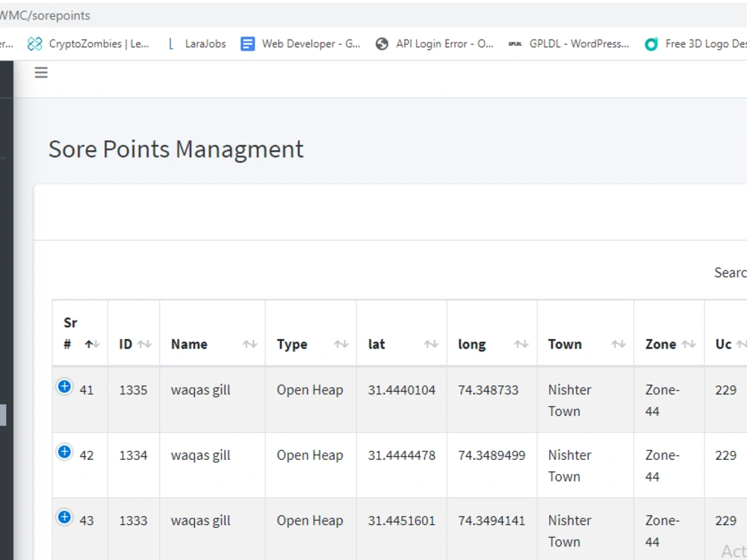Click 'waqas gill' in row 42
747x560 pixels.
[x=200, y=455]
